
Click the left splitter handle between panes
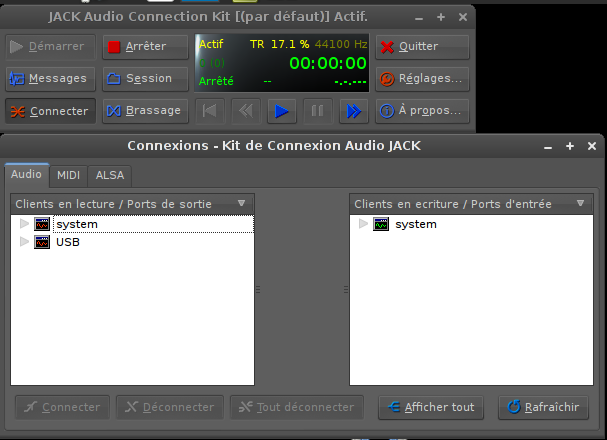pyautogui.click(x=258, y=289)
